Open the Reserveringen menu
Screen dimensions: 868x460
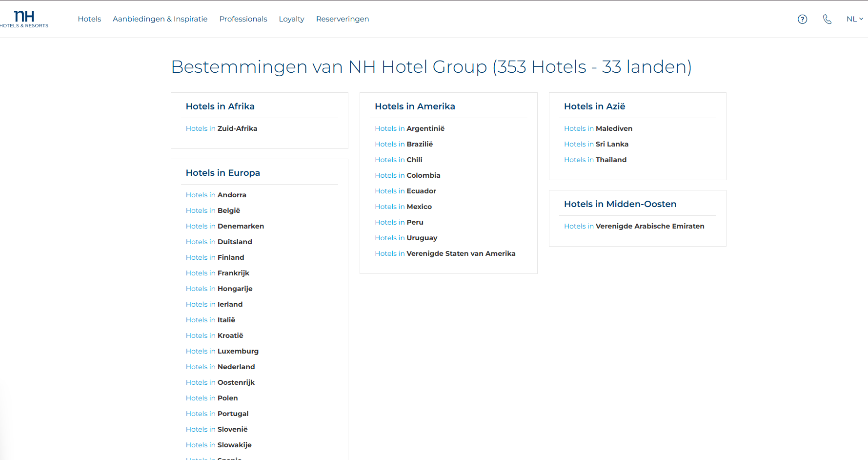pyautogui.click(x=343, y=19)
